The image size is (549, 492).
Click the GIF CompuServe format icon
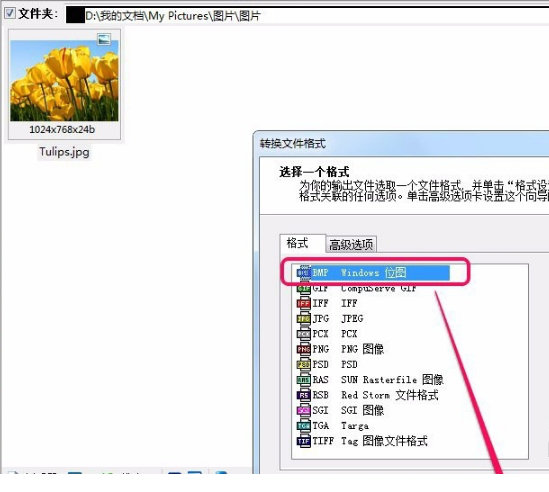[x=304, y=288]
